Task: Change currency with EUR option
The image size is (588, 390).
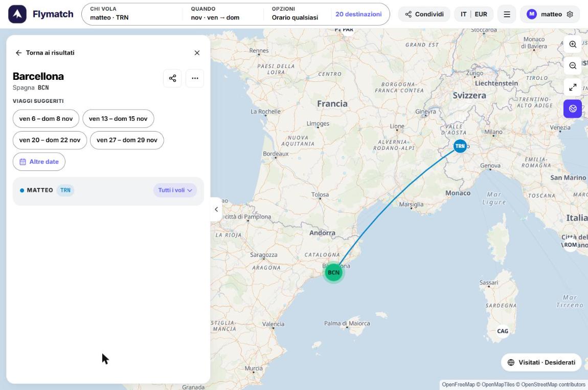Action: point(481,14)
